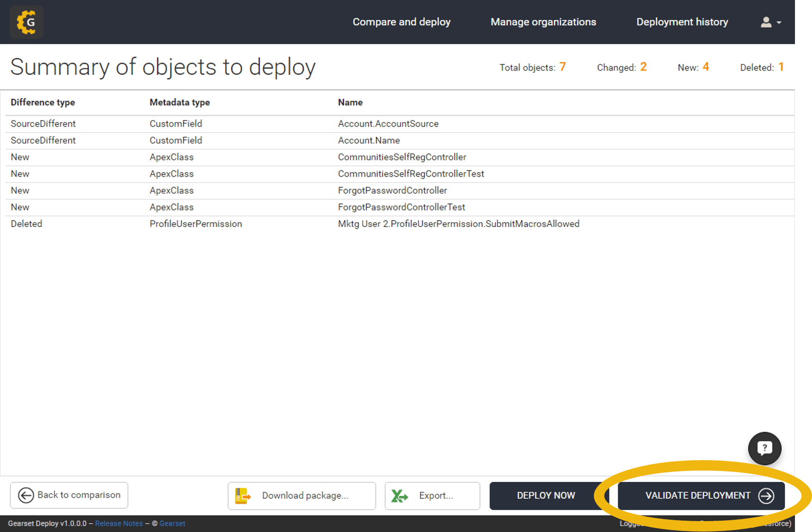Click the Excel icon on the Export button
Viewport: 812px width, 532px height.
(400, 496)
